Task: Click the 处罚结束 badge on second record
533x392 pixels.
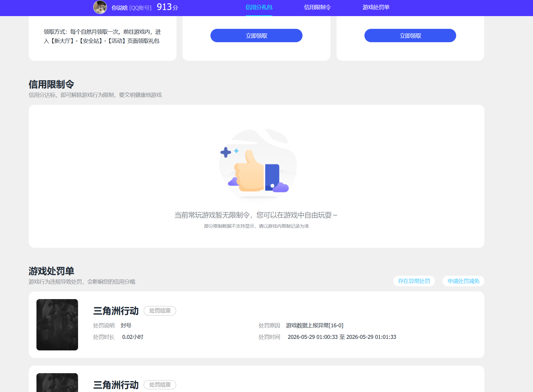Action: [x=160, y=385]
